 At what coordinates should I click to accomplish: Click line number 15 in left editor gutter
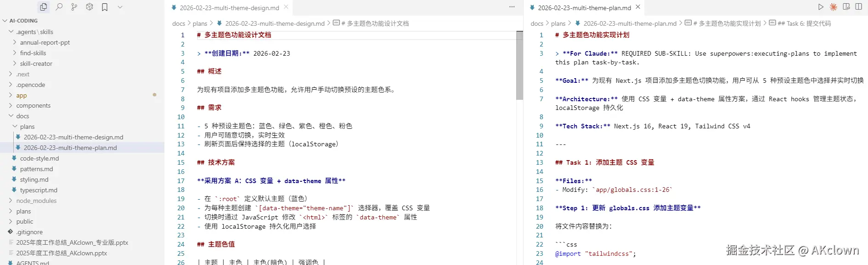coord(181,162)
